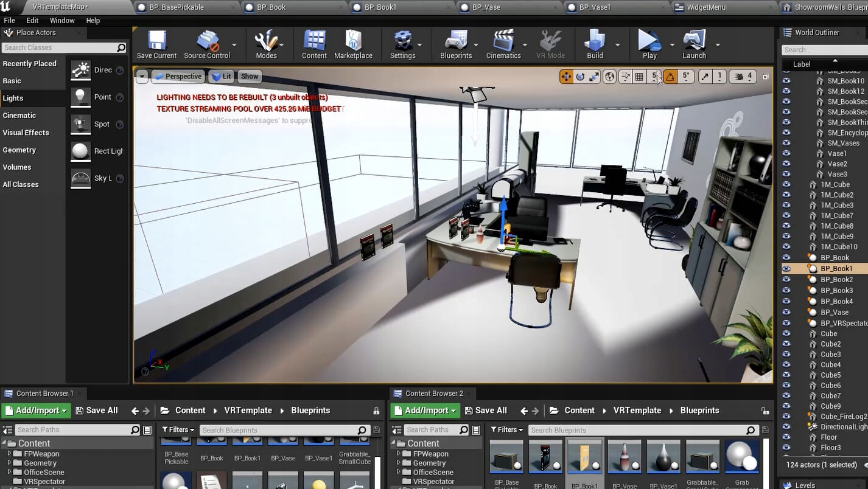Expand the Filters dropdown in Content Browser 1
Image resolution: width=868 pixels, height=489 pixels.
coord(178,430)
